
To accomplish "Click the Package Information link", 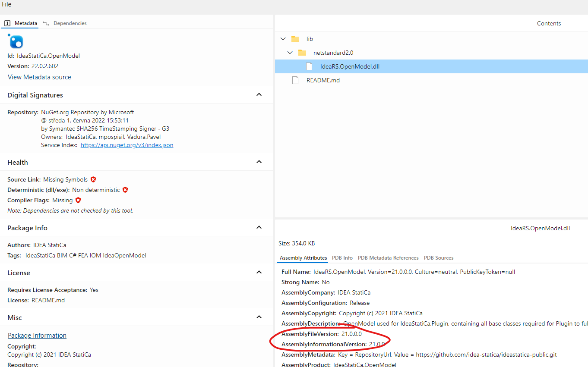I will [x=37, y=335].
